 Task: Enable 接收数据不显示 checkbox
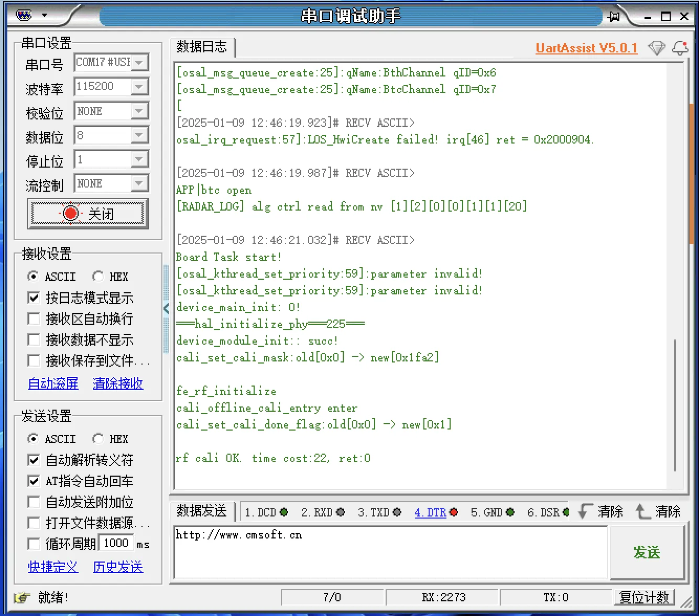pos(34,339)
